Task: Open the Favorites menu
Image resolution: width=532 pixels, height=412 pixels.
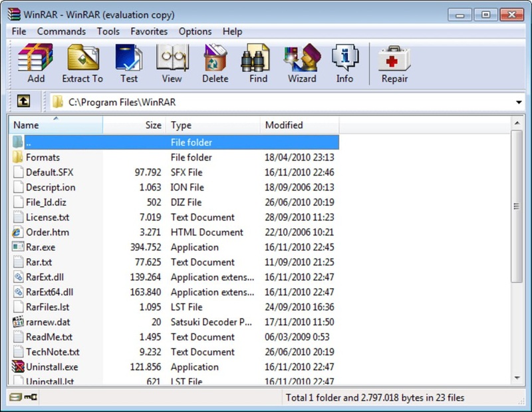Action: (149, 31)
